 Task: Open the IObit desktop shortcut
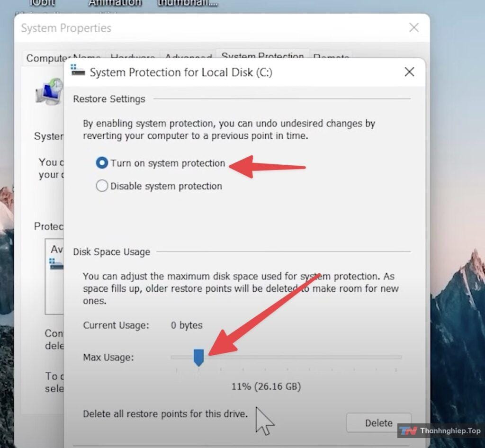tap(42, 3)
